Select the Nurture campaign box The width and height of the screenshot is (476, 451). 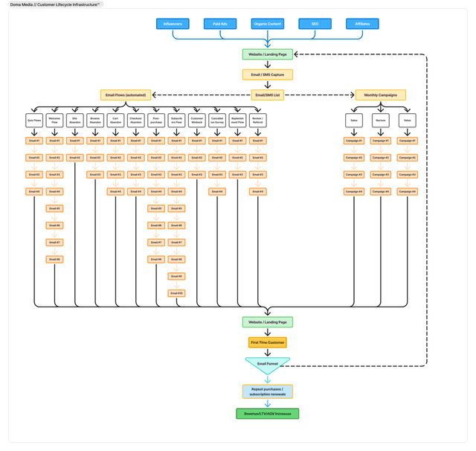pos(381,121)
